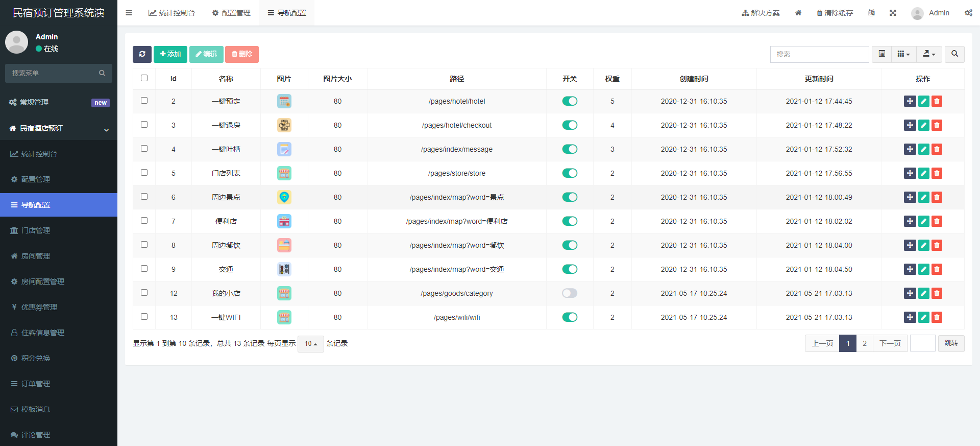Click the search magnifier button beside toolbar
This screenshot has height=446, width=980.
coord(954,54)
